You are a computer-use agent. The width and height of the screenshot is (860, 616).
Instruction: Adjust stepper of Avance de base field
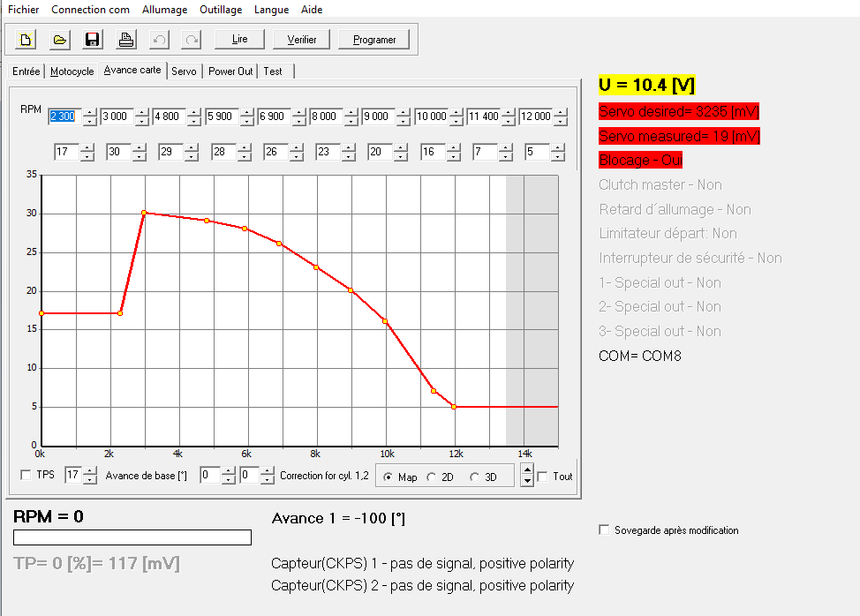click(90, 475)
